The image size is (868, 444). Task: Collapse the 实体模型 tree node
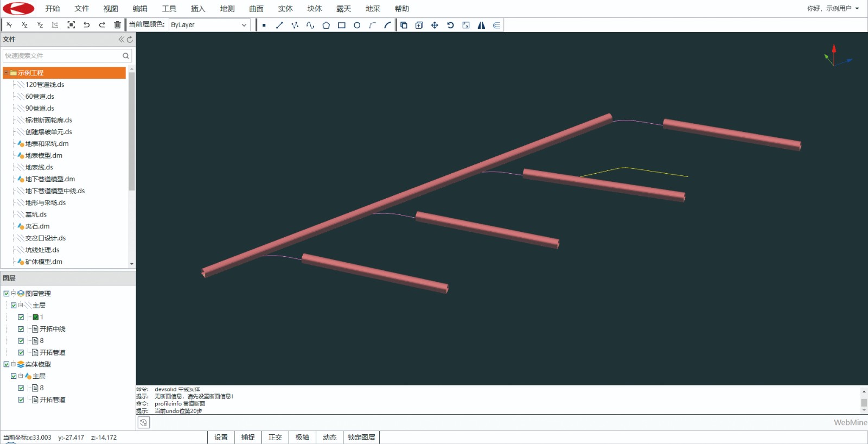click(x=13, y=364)
